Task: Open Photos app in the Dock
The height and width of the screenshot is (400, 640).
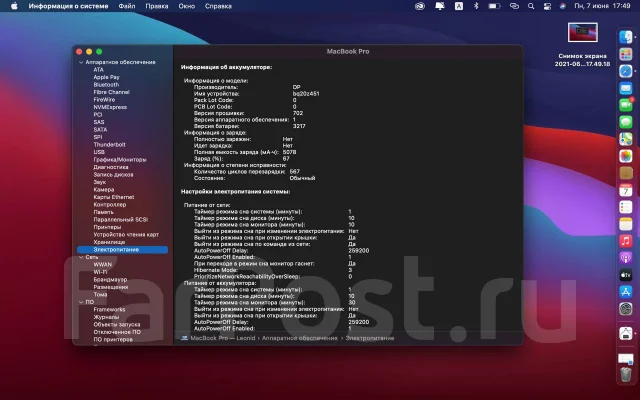Action: click(626, 156)
